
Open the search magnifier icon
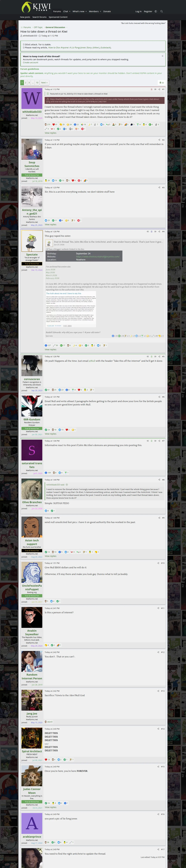pyautogui.click(x=161, y=11)
